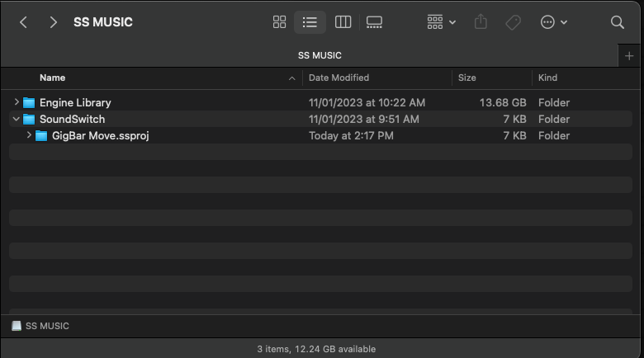The image size is (644, 358).
Task: Click the SS MUSIC window title
Action: (103, 22)
